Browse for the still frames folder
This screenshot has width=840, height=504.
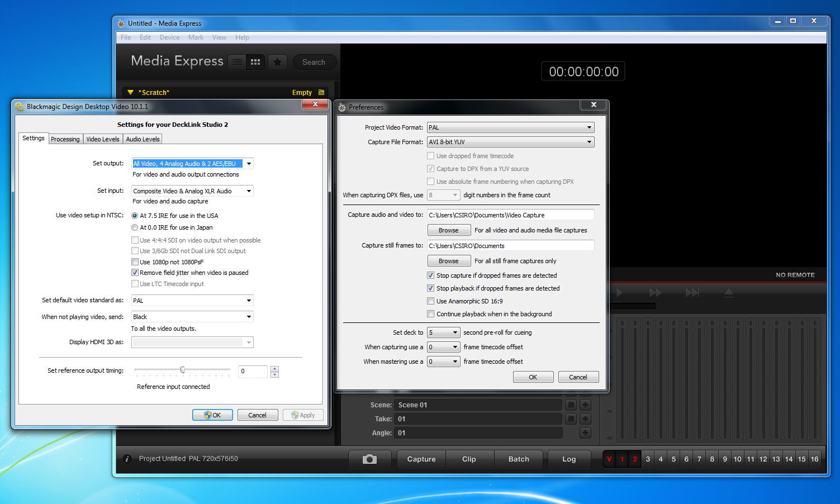click(x=448, y=261)
